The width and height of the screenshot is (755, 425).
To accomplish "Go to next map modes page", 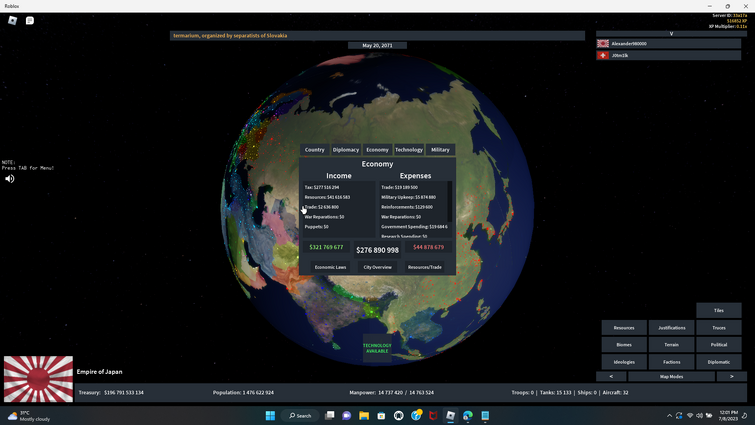I will point(731,376).
